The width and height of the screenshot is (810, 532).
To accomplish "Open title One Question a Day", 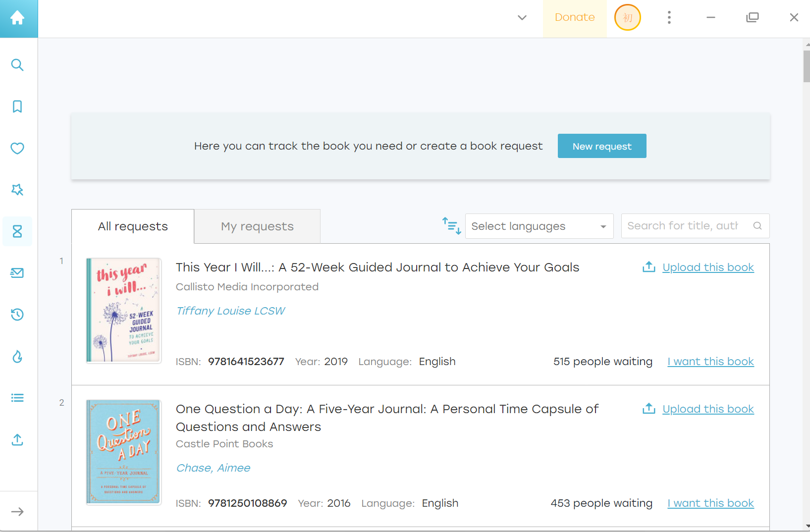I will tap(387, 418).
